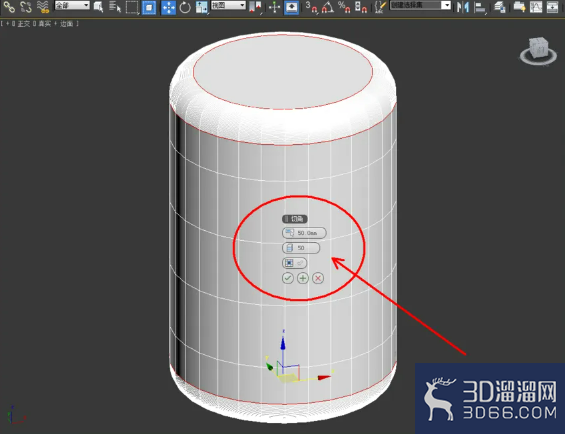
Task: Select the Use Pivot Point Center tool
Action: click(255, 7)
